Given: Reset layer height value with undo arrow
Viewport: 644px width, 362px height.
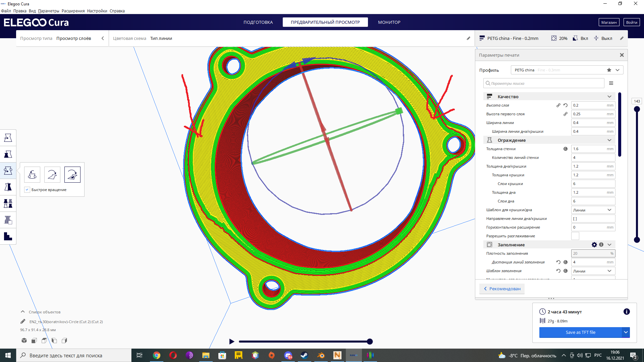Looking at the screenshot, I should [x=566, y=105].
